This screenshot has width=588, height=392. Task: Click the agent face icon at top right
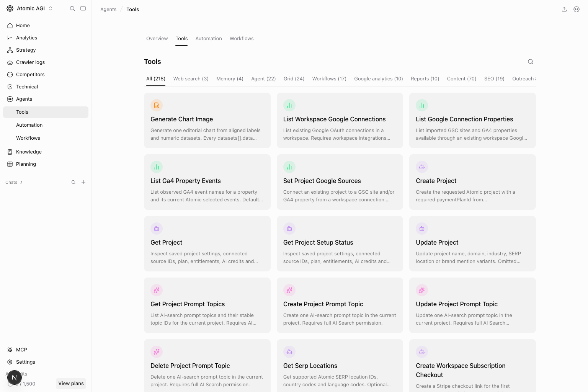tap(577, 9)
